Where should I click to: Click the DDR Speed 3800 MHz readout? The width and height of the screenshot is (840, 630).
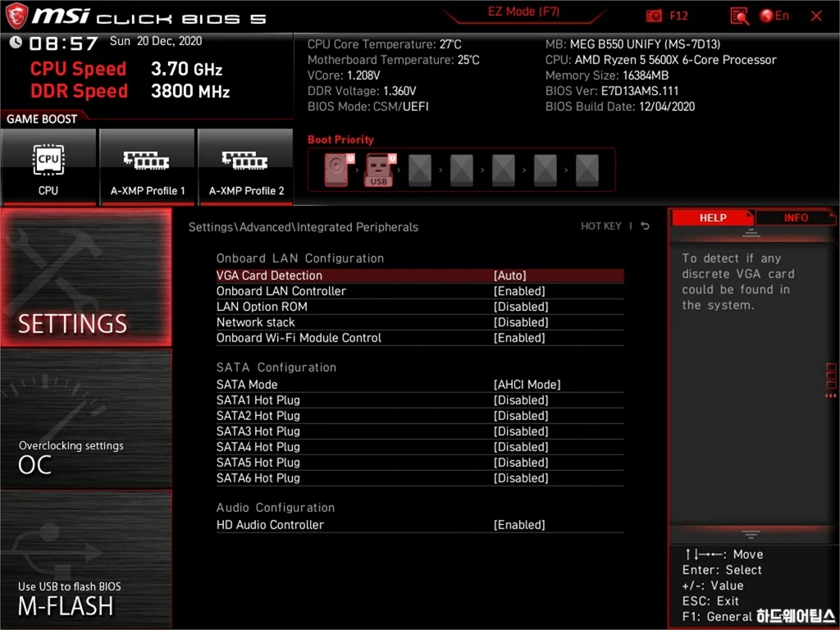pyautogui.click(x=130, y=90)
